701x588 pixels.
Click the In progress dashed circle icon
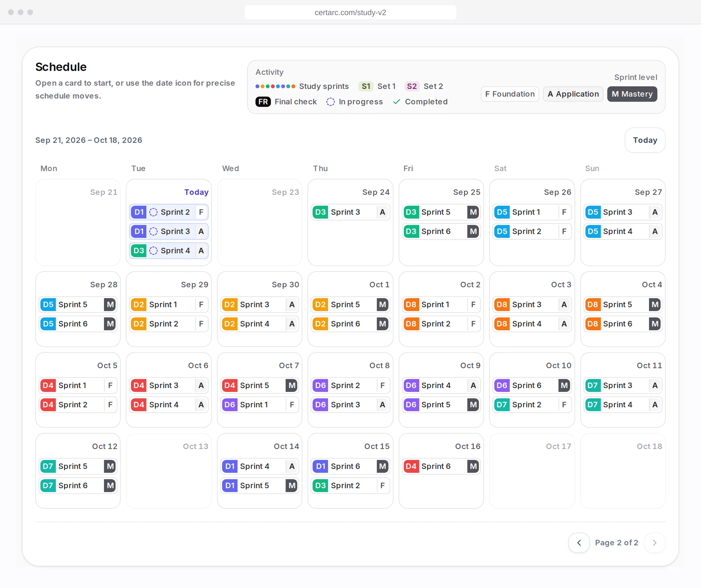330,102
